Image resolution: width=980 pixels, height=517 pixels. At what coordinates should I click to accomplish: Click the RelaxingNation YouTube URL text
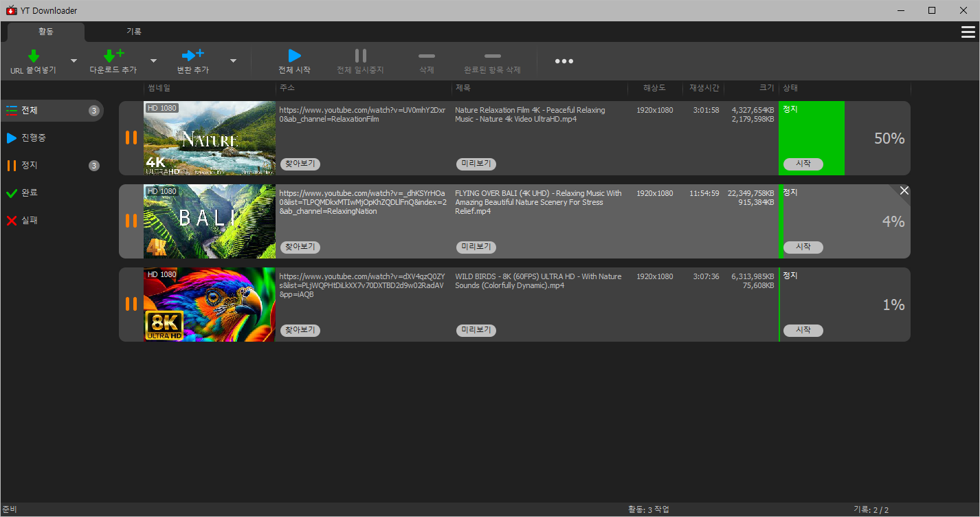click(363, 202)
